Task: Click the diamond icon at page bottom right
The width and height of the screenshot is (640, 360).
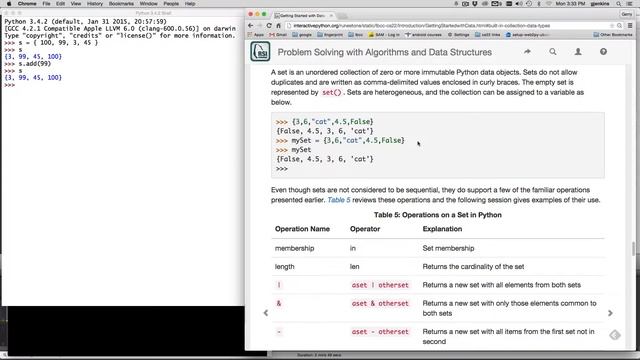Action: tap(615, 335)
